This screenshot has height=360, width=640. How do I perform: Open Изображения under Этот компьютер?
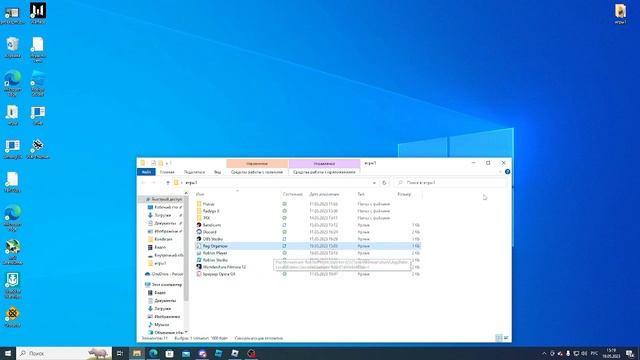[165, 316]
